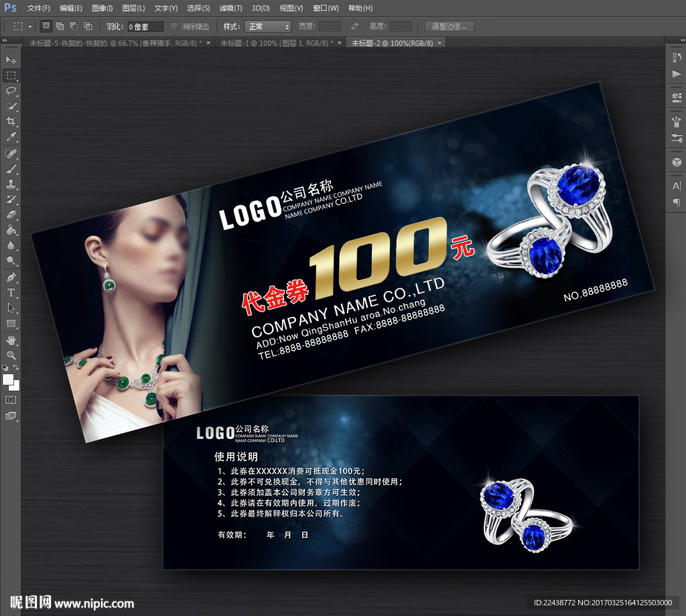Open the Brush Presets panel icon
The height and width of the screenshot is (616, 686).
(677, 139)
